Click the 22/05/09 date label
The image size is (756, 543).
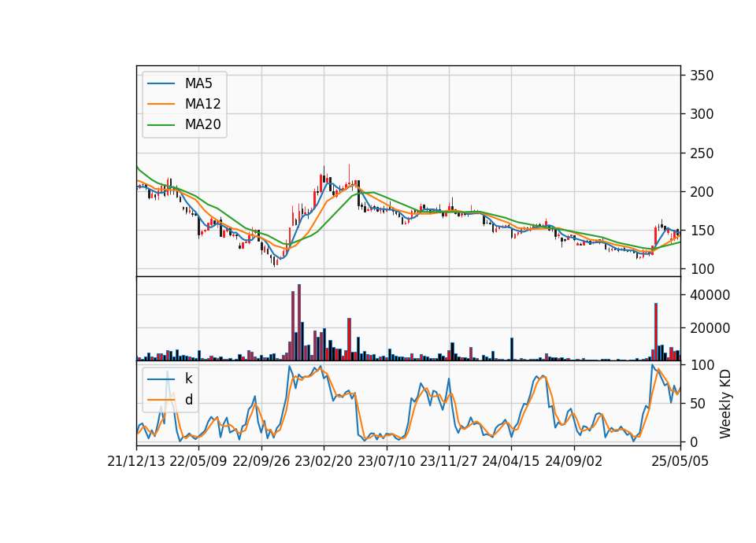pyautogui.click(x=198, y=461)
